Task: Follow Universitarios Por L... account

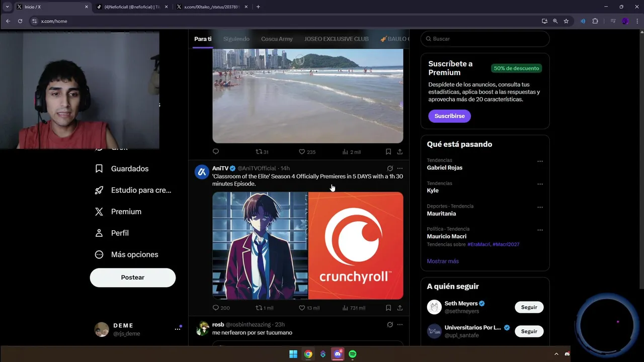Action: click(x=529, y=331)
